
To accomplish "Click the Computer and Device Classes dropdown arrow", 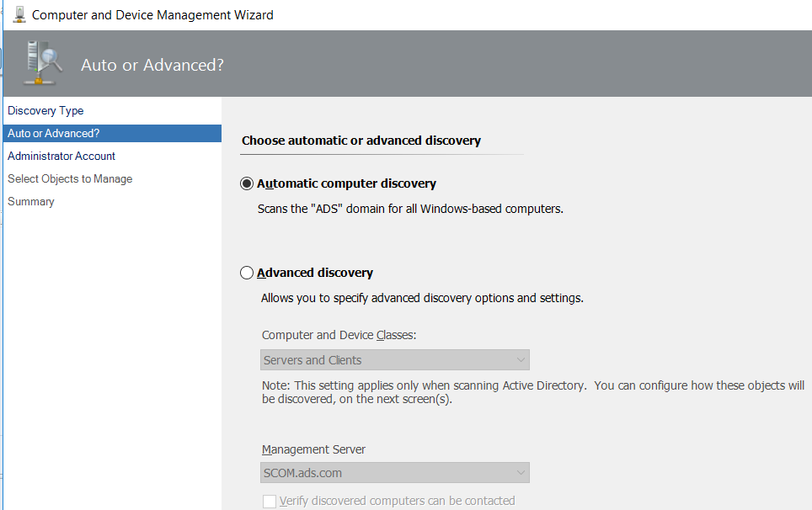I will 521,360.
